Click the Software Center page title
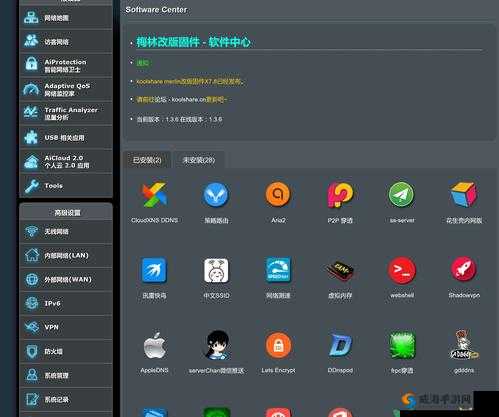The height and width of the screenshot is (417, 499). click(156, 10)
